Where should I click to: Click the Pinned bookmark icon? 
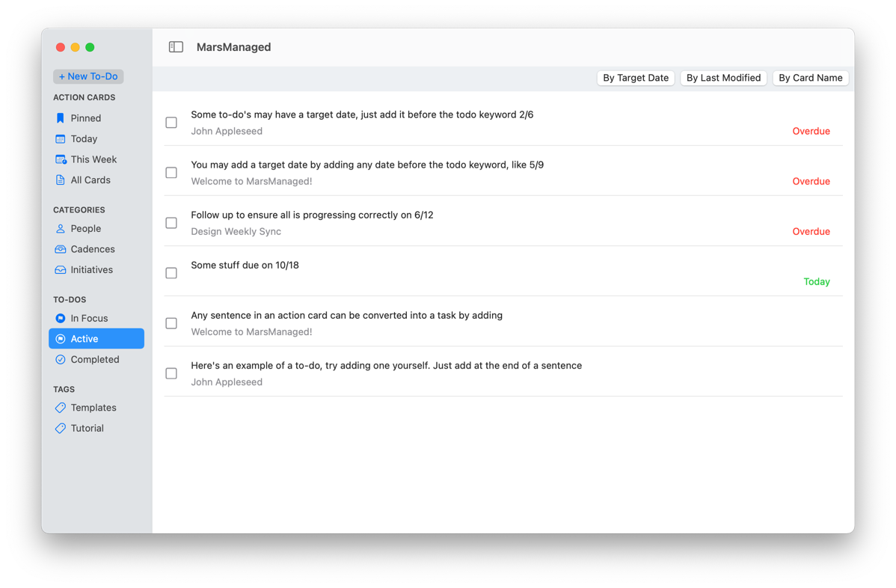pos(60,118)
